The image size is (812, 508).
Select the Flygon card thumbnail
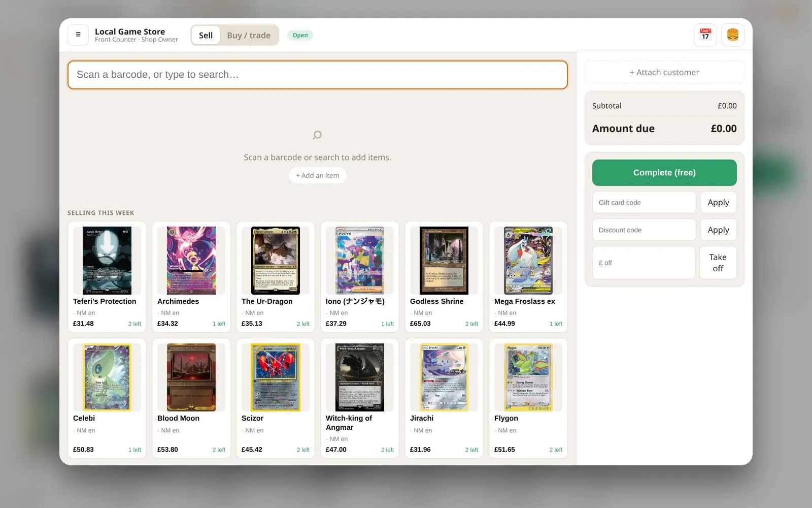[x=528, y=377]
